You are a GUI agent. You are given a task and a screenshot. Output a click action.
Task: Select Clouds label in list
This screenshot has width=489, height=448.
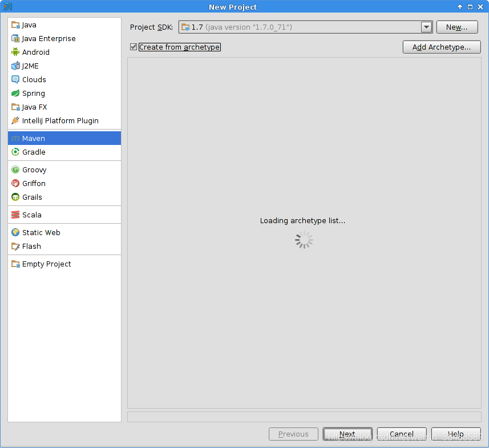point(34,79)
